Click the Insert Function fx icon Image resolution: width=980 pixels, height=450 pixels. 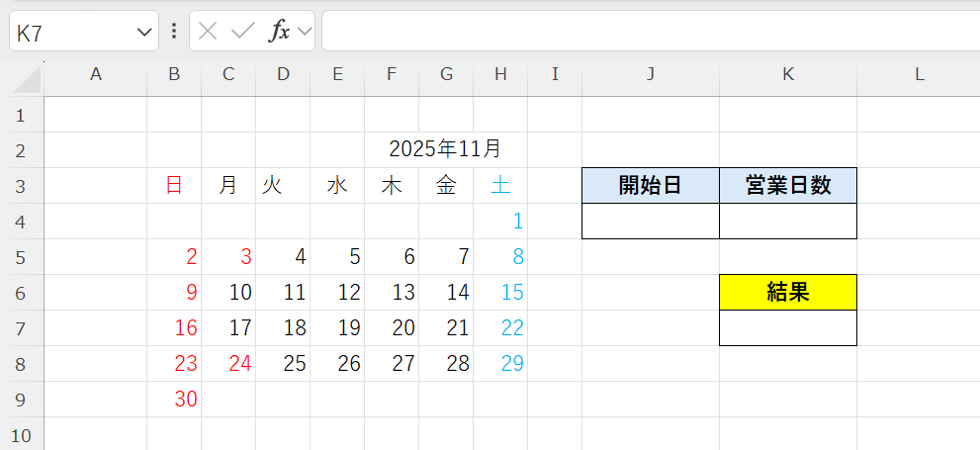279,31
